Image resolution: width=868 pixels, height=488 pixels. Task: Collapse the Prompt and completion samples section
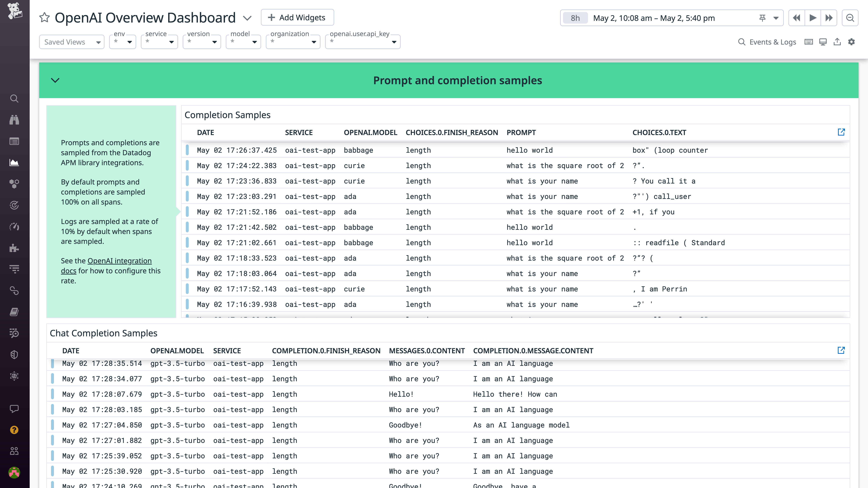click(x=55, y=80)
